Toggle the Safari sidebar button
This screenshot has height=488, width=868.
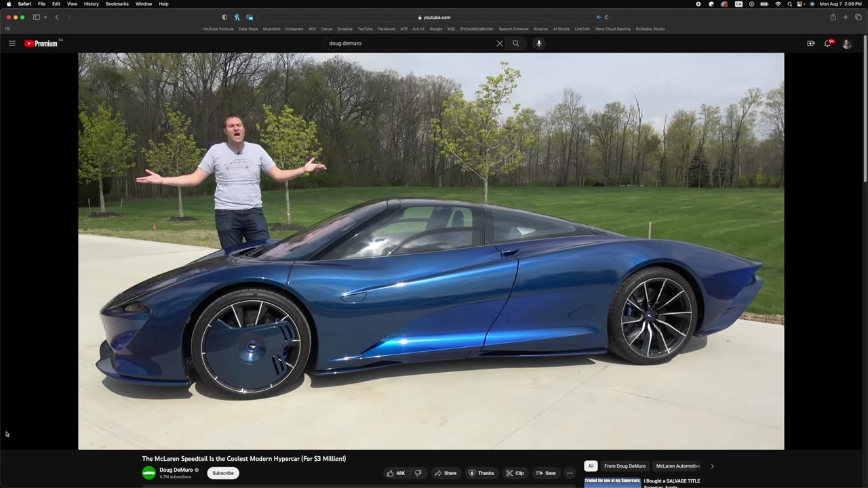(37, 17)
